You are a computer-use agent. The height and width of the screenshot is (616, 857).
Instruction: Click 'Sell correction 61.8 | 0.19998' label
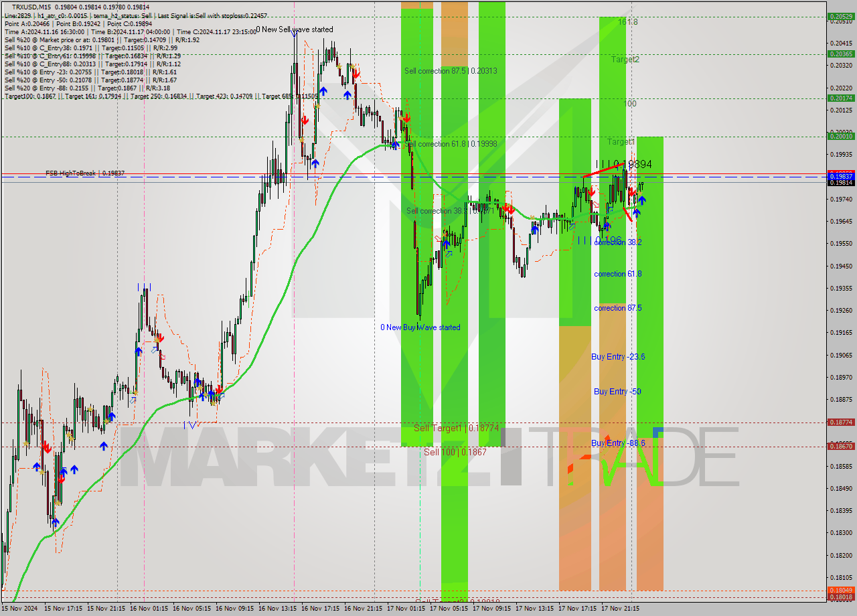coord(451,144)
